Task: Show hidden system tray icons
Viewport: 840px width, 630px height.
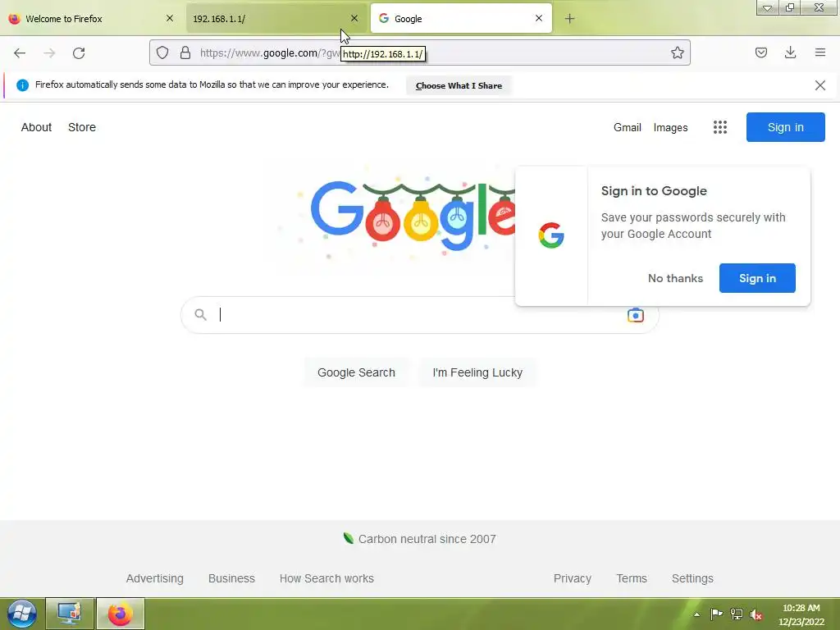Action: (x=696, y=614)
